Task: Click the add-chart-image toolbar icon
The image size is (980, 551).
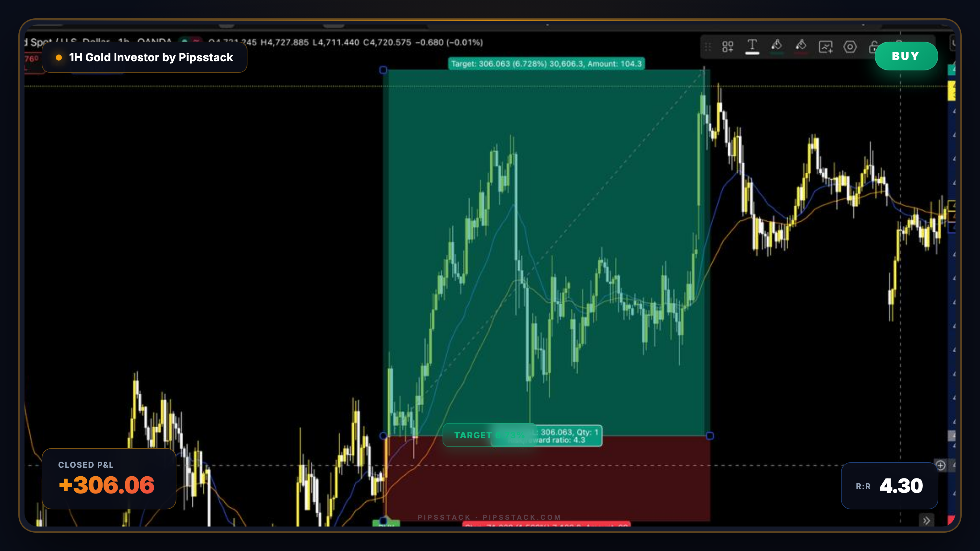Action: (826, 47)
